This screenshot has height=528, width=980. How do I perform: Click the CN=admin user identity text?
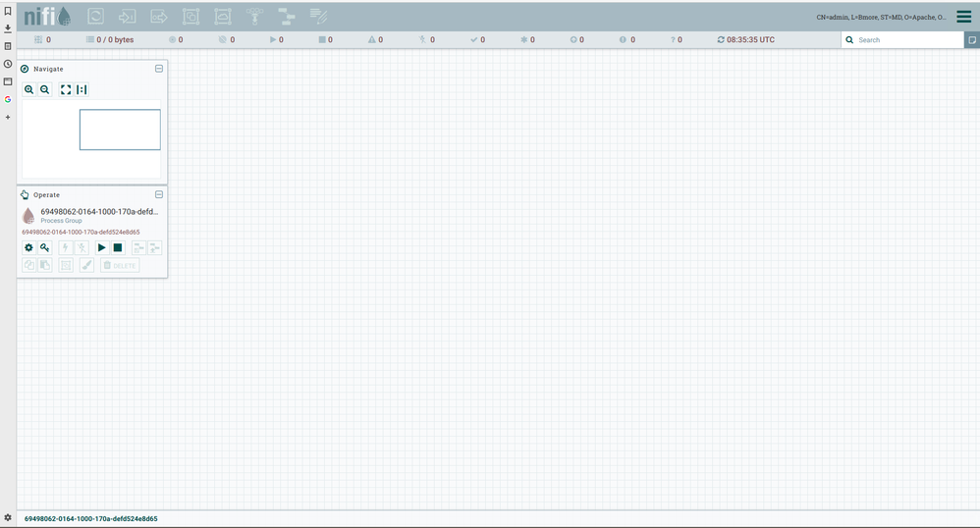coord(881,18)
